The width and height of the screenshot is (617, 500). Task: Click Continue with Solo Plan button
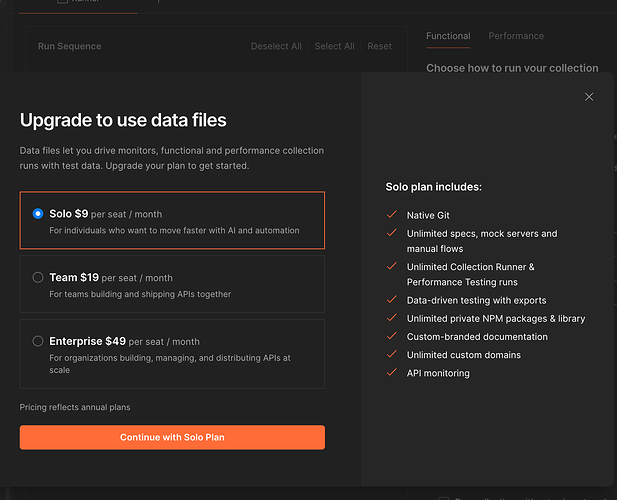point(172,437)
